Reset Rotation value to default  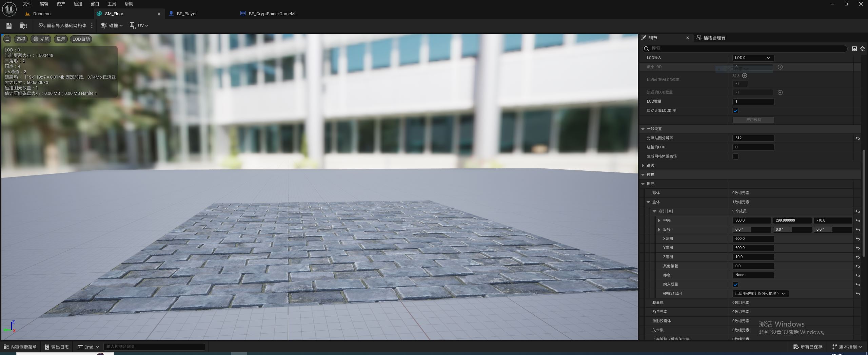pyautogui.click(x=857, y=230)
